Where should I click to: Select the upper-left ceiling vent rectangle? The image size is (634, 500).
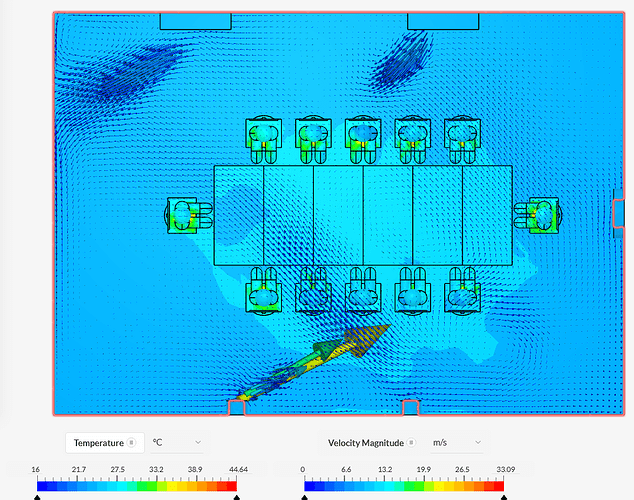[196, 21]
